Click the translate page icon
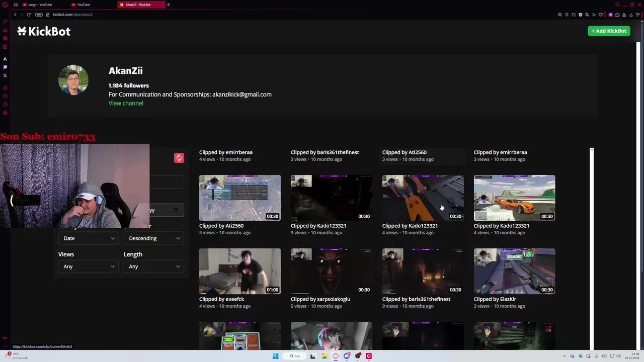The image size is (644, 362). tap(587, 15)
